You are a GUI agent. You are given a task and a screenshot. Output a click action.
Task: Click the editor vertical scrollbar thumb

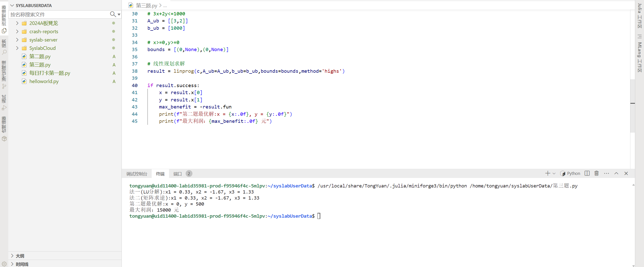pyautogui.click(x=633, y=106)
